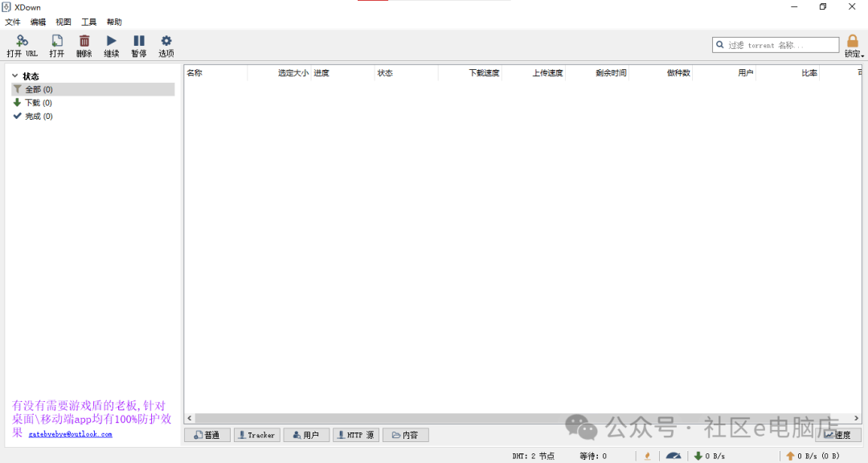Viewport: 868px width, 463px height.
Task: Click the 过滤 torrent 名称 search field
Action: [776, 45]
